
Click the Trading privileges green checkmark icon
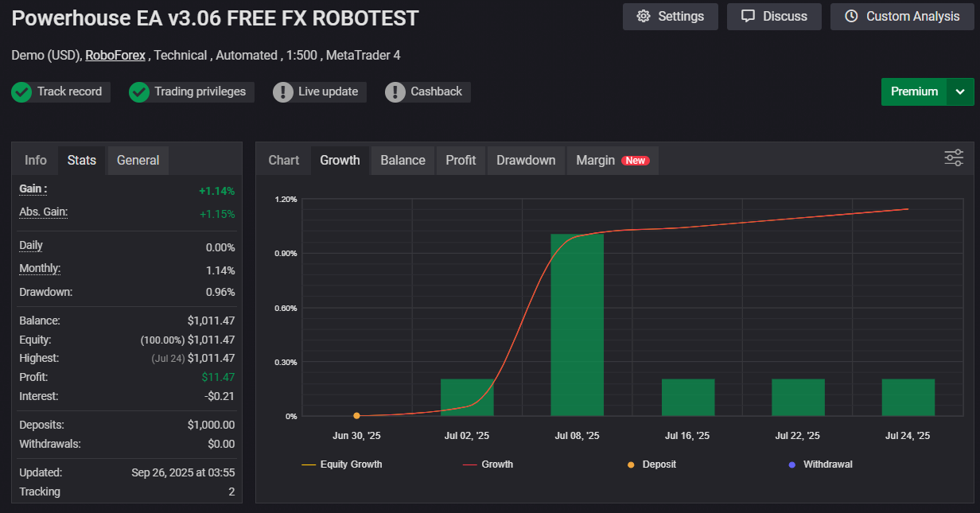coord(139,92)
